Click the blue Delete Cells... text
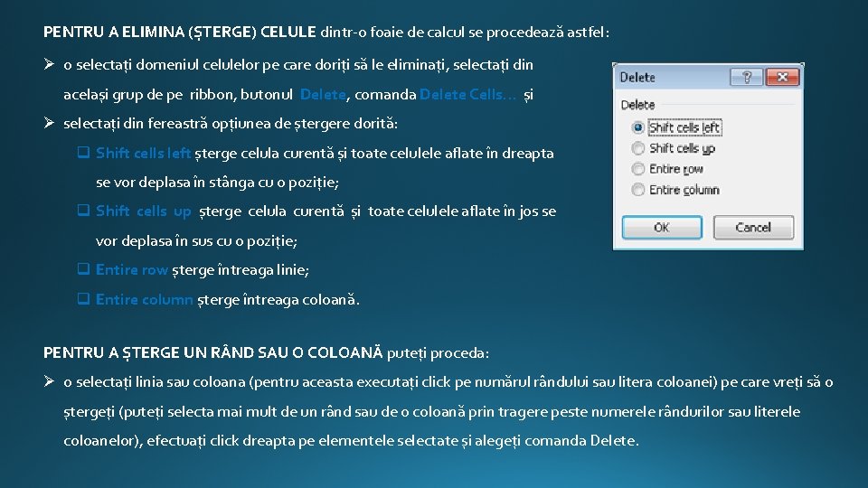The width and height of the screenshot is (868, 488). click(x=467, y=95)
